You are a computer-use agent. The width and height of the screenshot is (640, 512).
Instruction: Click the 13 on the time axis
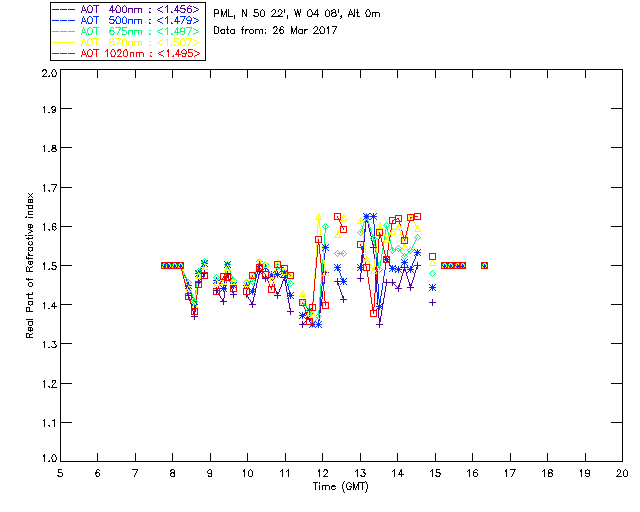[x=360, y=473]
